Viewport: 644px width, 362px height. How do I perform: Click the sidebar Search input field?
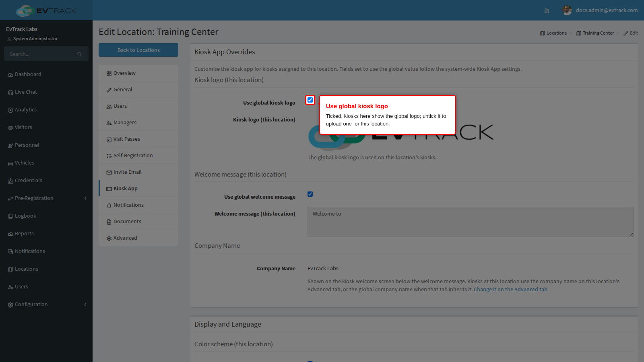pos(42,54)
